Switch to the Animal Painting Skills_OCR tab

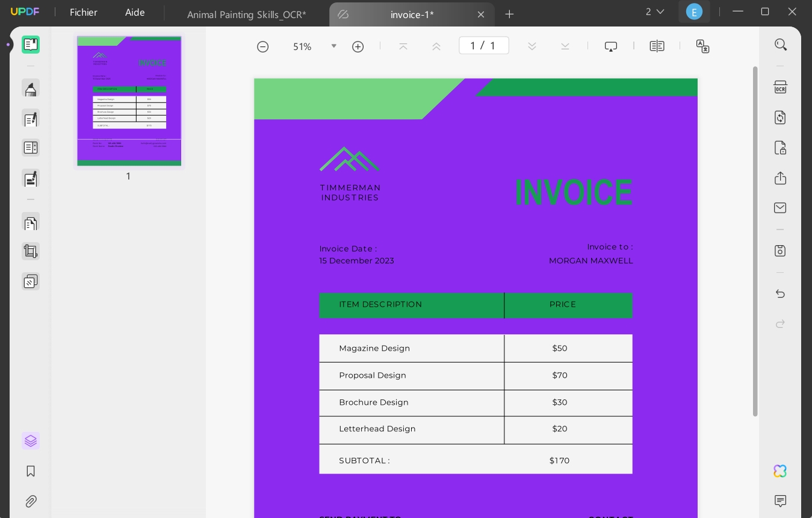(247, 14)
